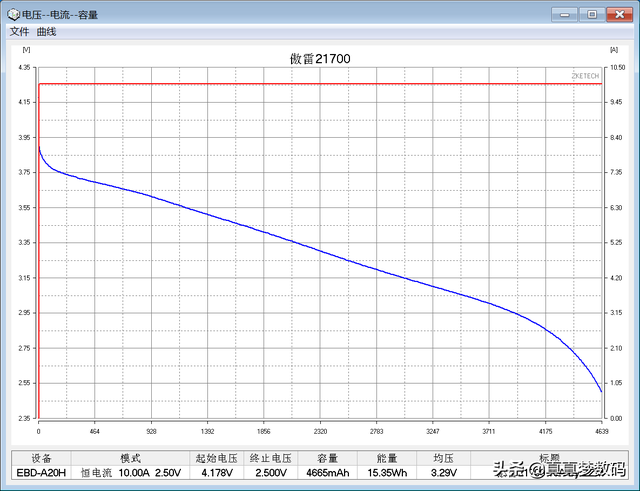Click the 容量 column header

(327, 458)
